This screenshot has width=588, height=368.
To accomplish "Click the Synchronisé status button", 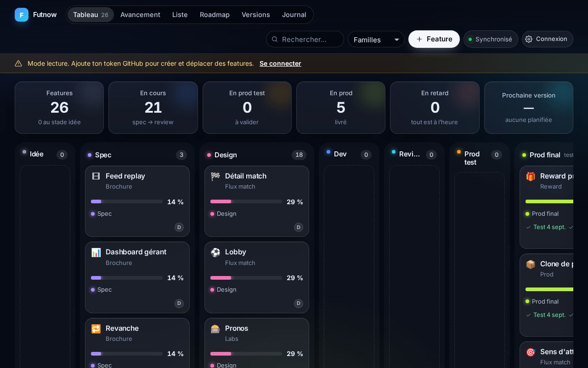I will (491, 39).
